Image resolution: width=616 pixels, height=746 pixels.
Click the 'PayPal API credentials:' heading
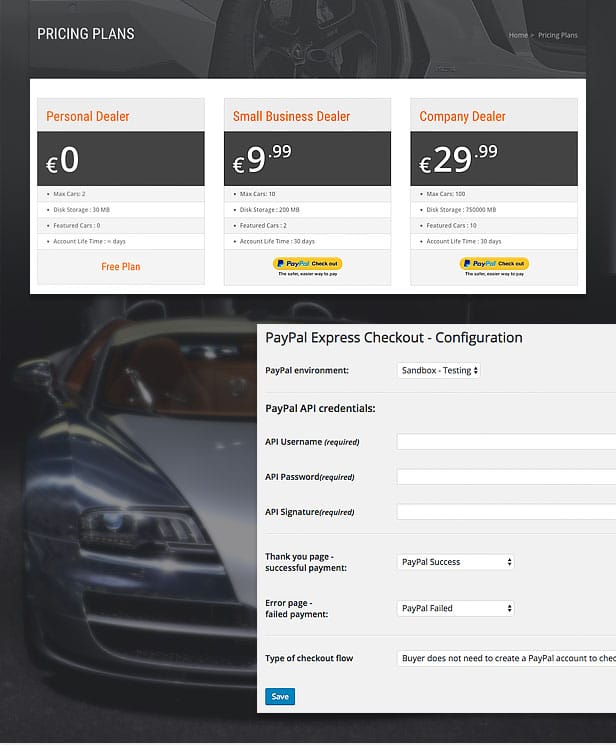(x=320, y=408)
